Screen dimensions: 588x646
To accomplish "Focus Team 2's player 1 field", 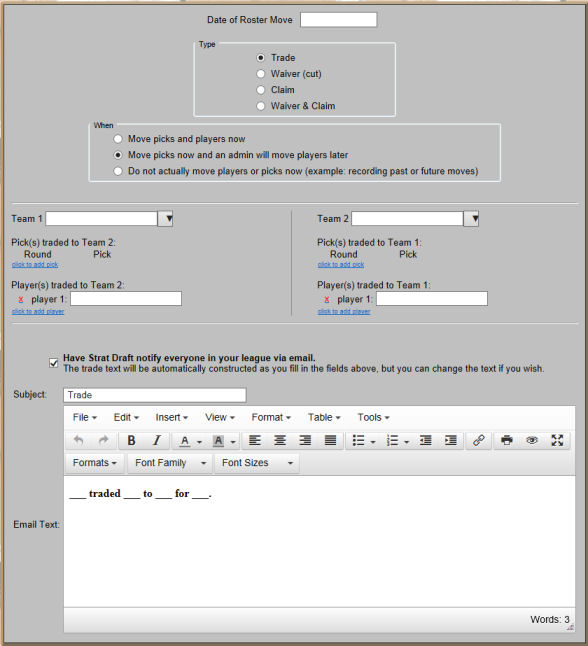I will 432,299.
